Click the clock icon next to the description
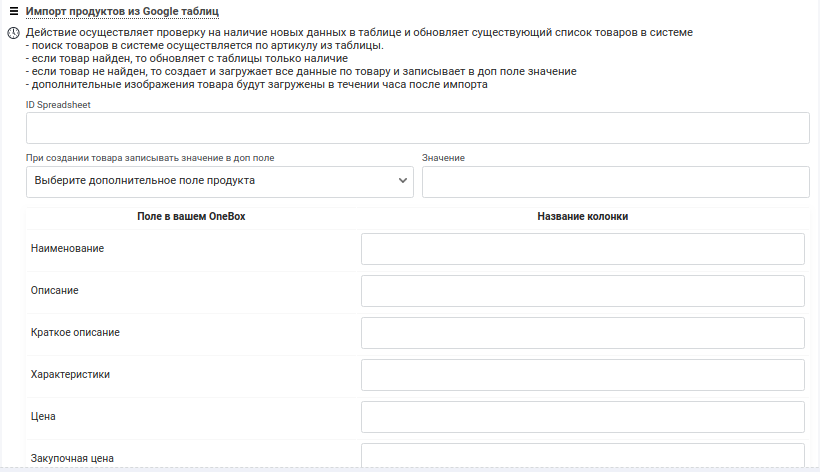This screenshot has height=472, width=820. coord(14,33)
